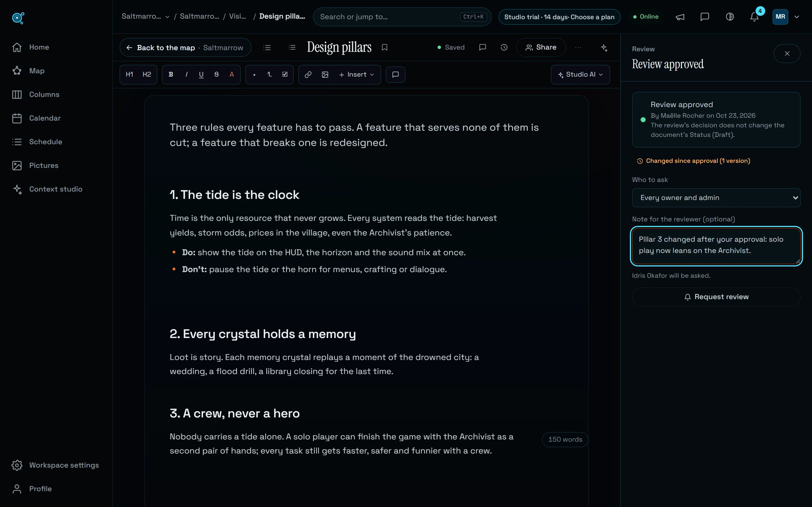Click into the reviewer note text field
Screen dimensions: 812x507
[x=716, y=246]
